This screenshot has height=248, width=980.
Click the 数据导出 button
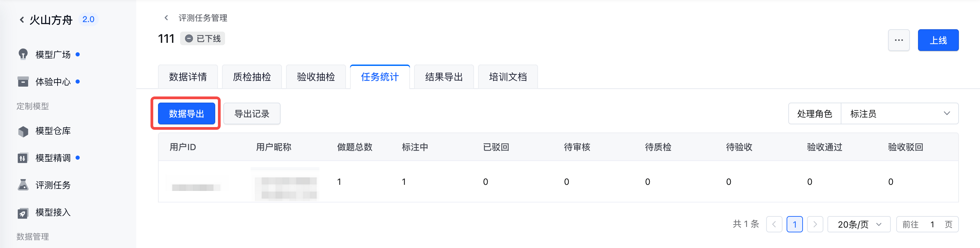186,113
